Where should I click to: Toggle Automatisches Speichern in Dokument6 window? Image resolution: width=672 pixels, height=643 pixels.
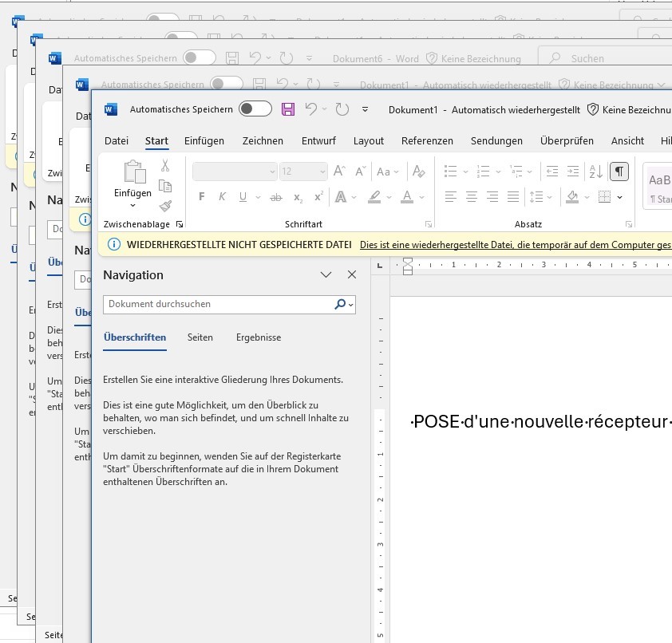coord(200,57)
